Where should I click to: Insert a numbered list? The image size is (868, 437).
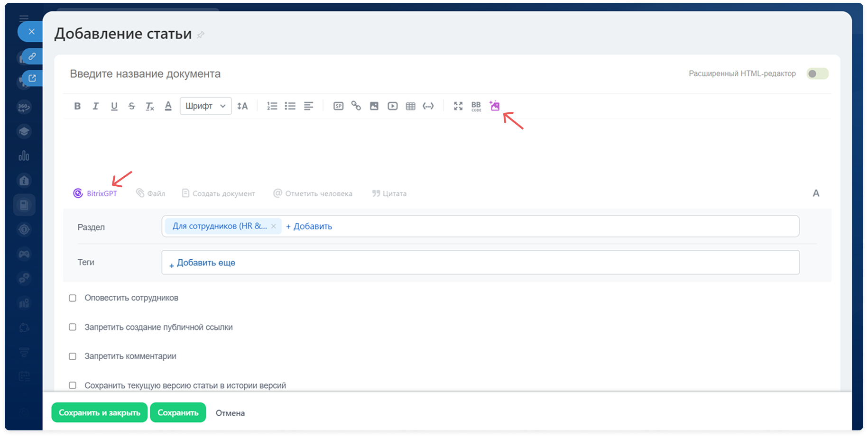click(x=272, y=106)
